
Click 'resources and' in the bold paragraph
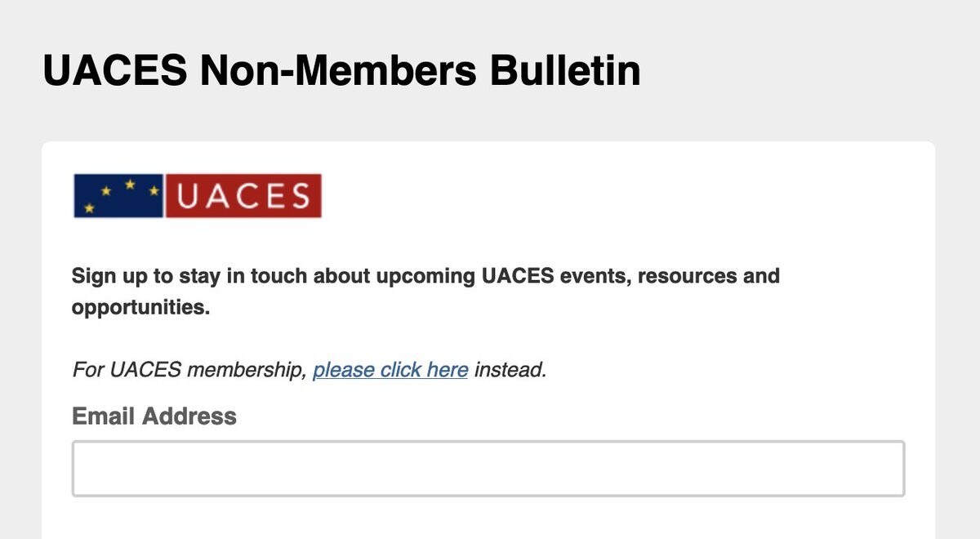tap(709, 276)
